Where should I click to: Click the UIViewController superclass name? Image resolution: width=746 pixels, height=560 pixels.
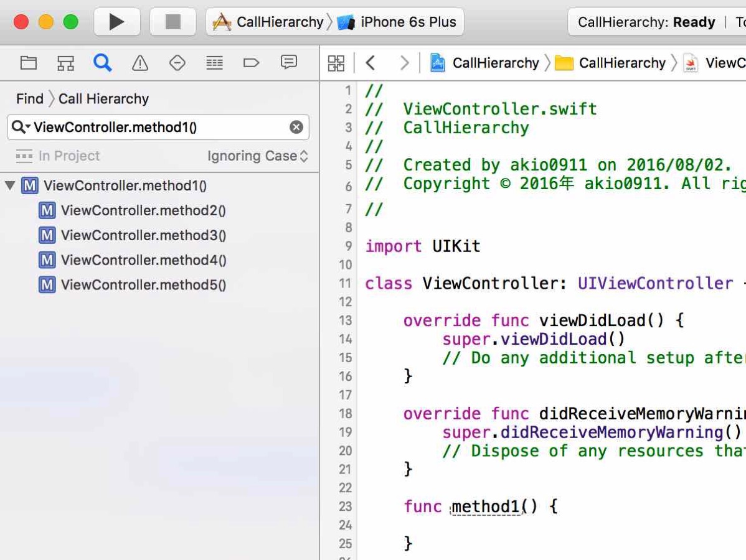pyautogui.click(x=655, y=283)
